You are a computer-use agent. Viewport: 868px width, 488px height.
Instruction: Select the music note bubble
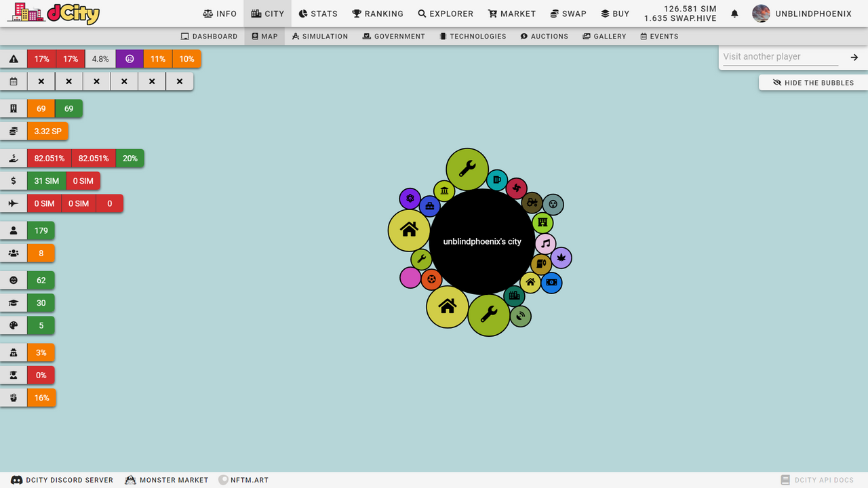[545, 244]
